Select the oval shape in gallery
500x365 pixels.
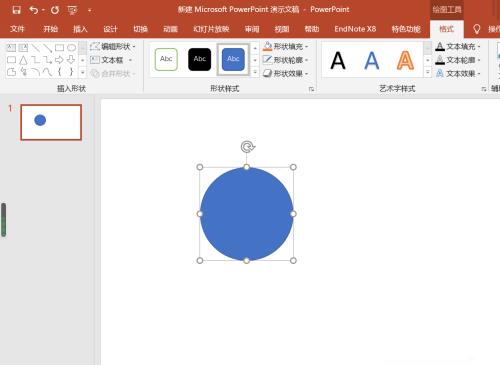click(x=71, y=48)
